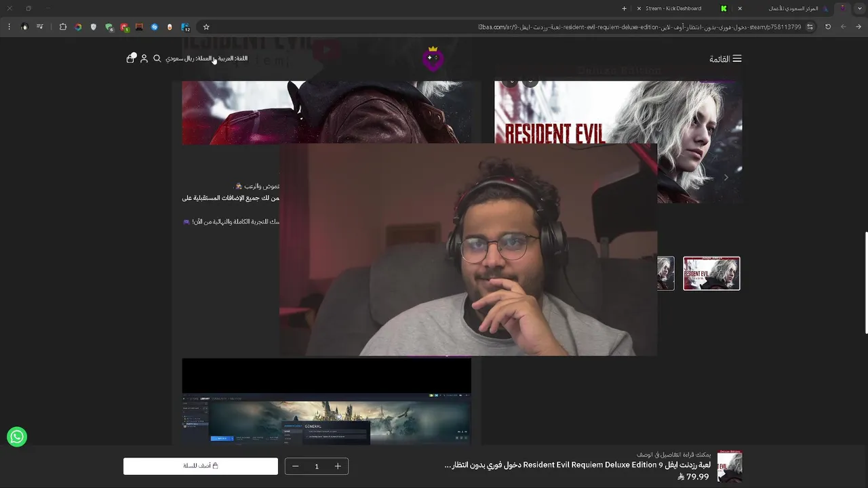
Task: Click the quantity input field
Action: [x=317, y=466]
